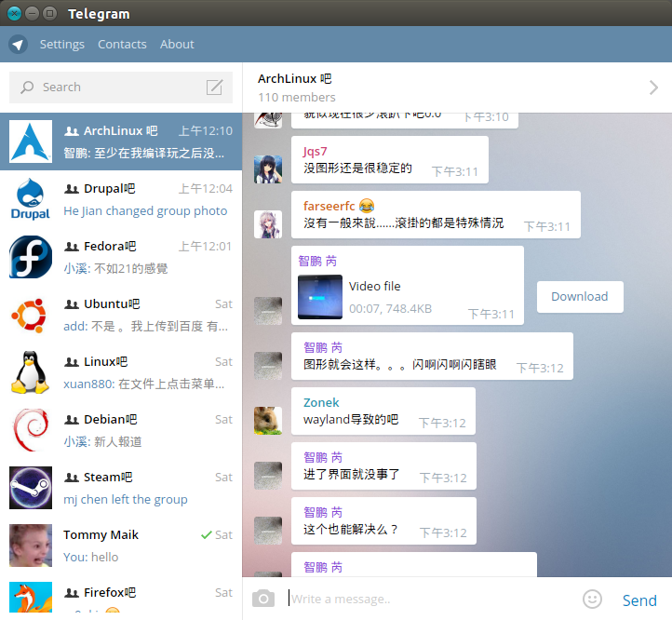This screenshot has width=672, height=620.
Task: Click 'He Jian changed group photo' preview
Action: (145, 211)
